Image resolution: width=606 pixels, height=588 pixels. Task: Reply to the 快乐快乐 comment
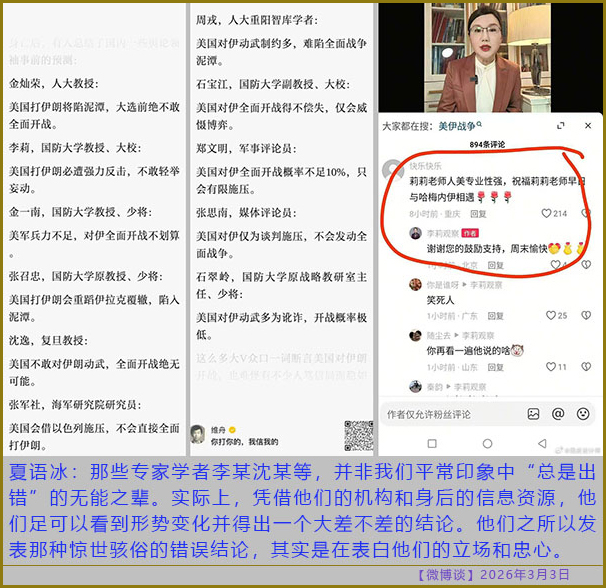pos(478,214)
